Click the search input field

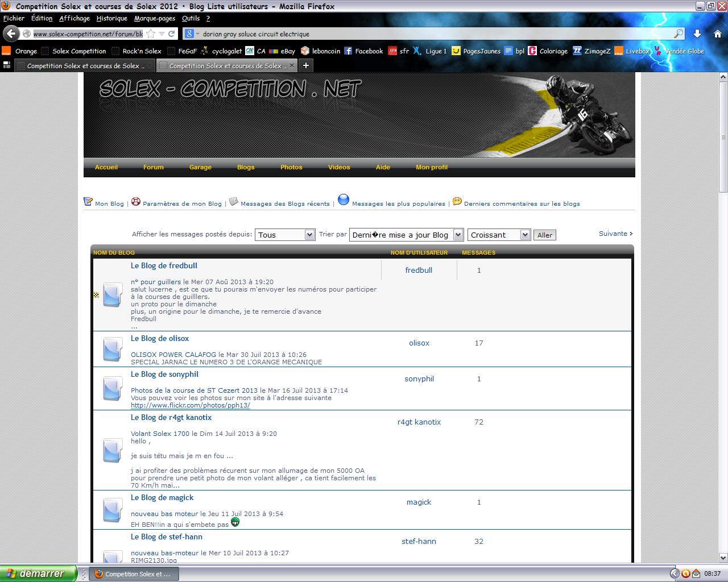[432, 34]
